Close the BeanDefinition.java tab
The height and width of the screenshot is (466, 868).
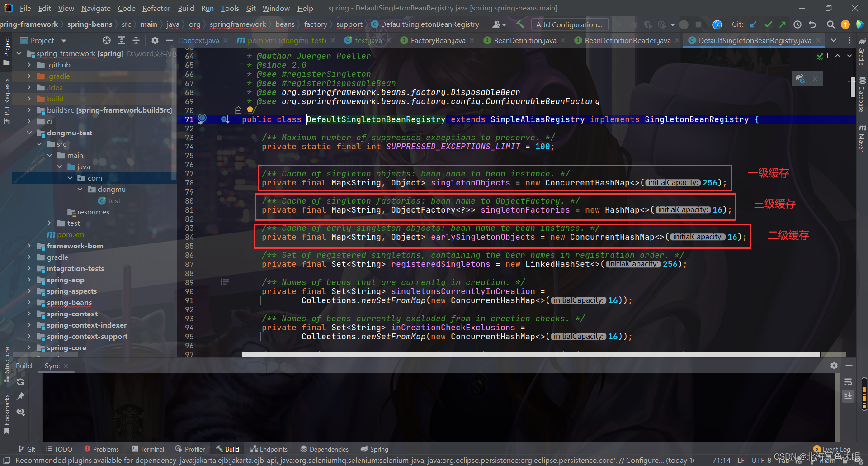[x=563, y=40]
